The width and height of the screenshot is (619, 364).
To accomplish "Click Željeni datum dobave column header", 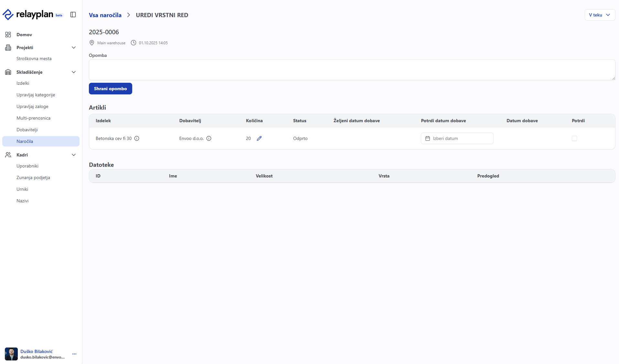I will click(x=357, y=121).
